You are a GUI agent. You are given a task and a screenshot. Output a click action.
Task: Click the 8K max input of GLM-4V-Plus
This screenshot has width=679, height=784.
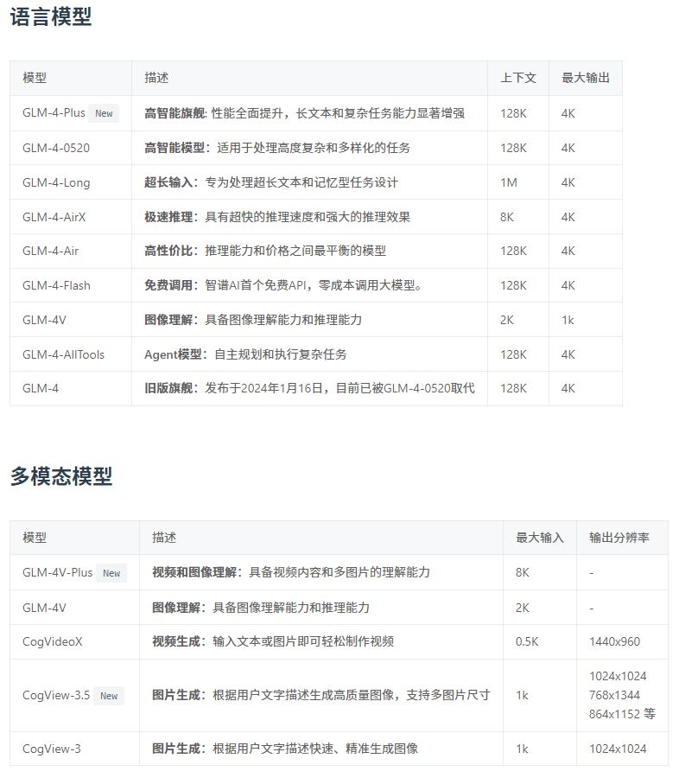click(522, 572)
